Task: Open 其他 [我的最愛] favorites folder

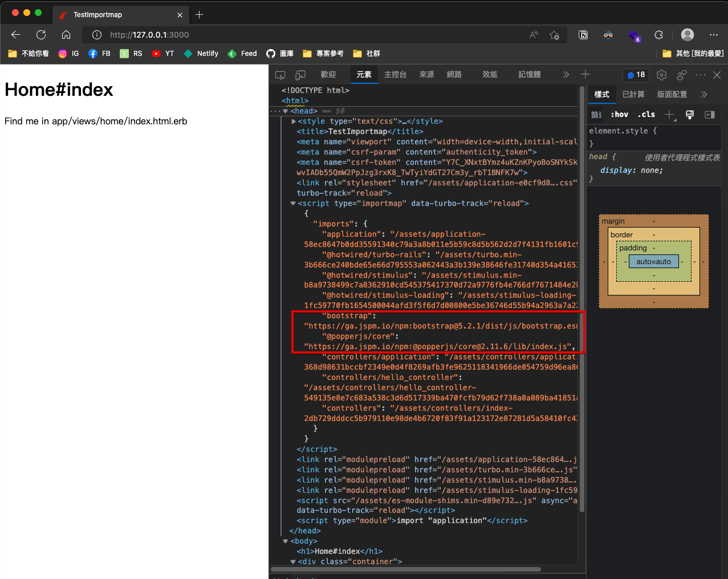Action: pos(693,54)
